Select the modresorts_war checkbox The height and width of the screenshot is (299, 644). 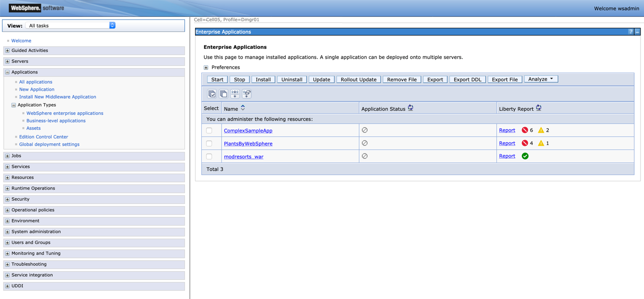pyautogui.click(x=209, y=157)
